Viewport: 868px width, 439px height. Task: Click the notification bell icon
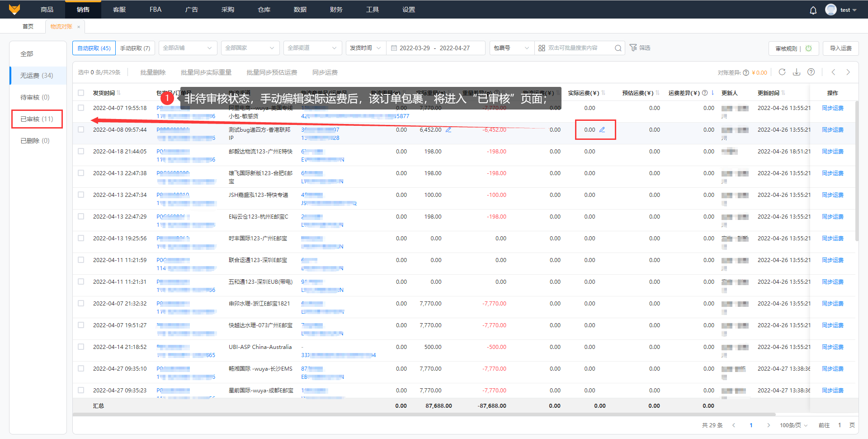[813, 10]
